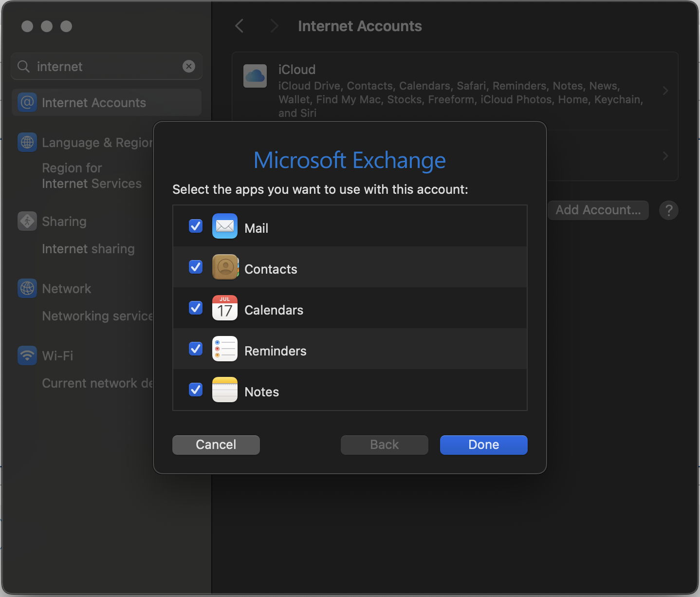Click the Network globe icon
Viewport: 700px width, 597px height.
[x=27, y=288]
